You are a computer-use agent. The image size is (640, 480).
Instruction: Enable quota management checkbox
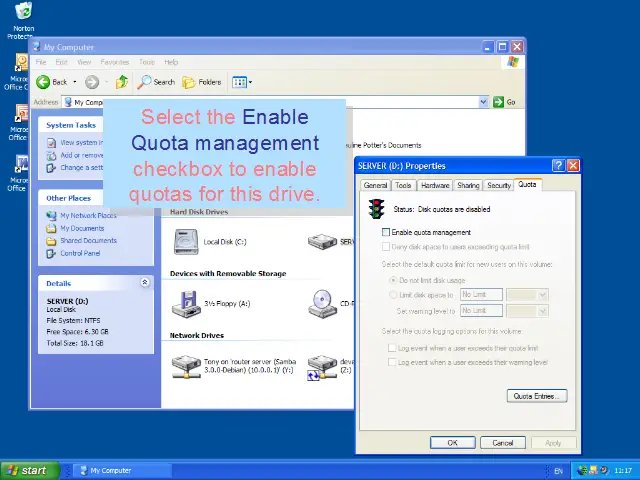(386, 232)
